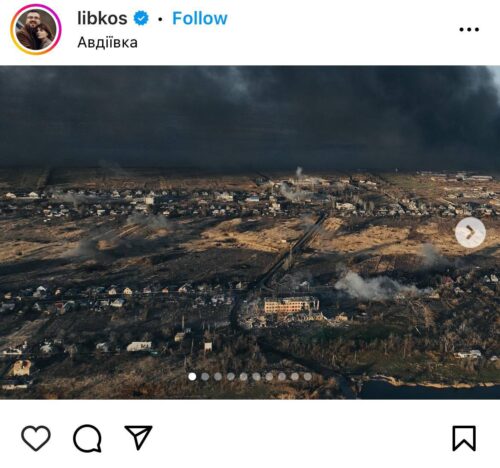Jump to the third carousel dot
Image resolution: width=500 pixels, height=468 pixels.
(x=218, y=377)
